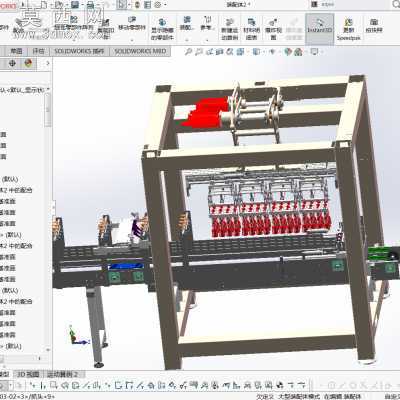Click the Save icon in quick access bar
This screenshot has height=400, width=400.
75,5
